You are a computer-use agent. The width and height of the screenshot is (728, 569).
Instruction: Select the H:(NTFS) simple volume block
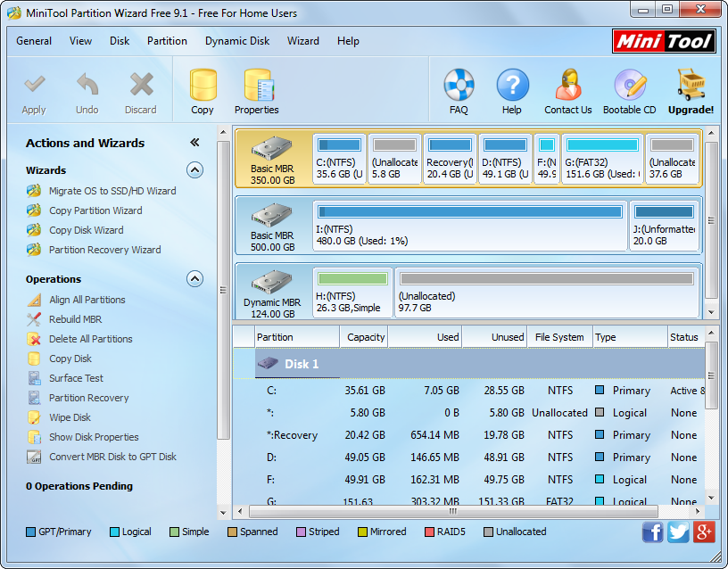pos(353,293)
